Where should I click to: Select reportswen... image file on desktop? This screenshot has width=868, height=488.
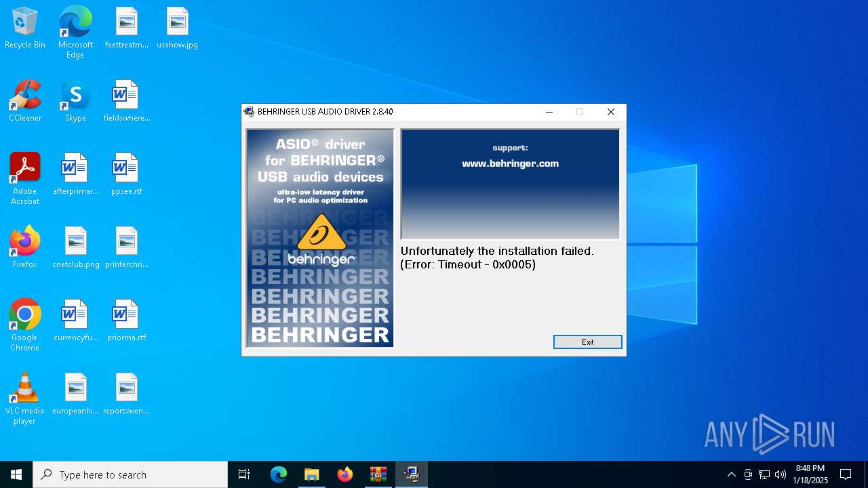[126, 394]
